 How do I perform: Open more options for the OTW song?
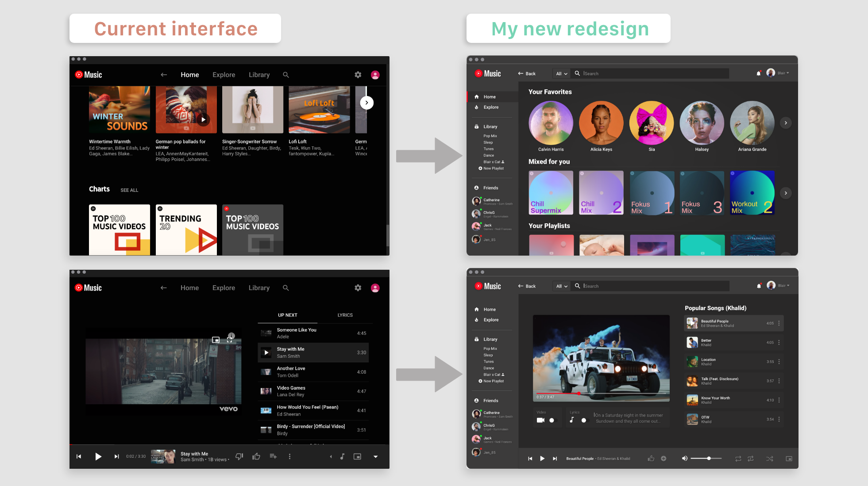(779, 419)
